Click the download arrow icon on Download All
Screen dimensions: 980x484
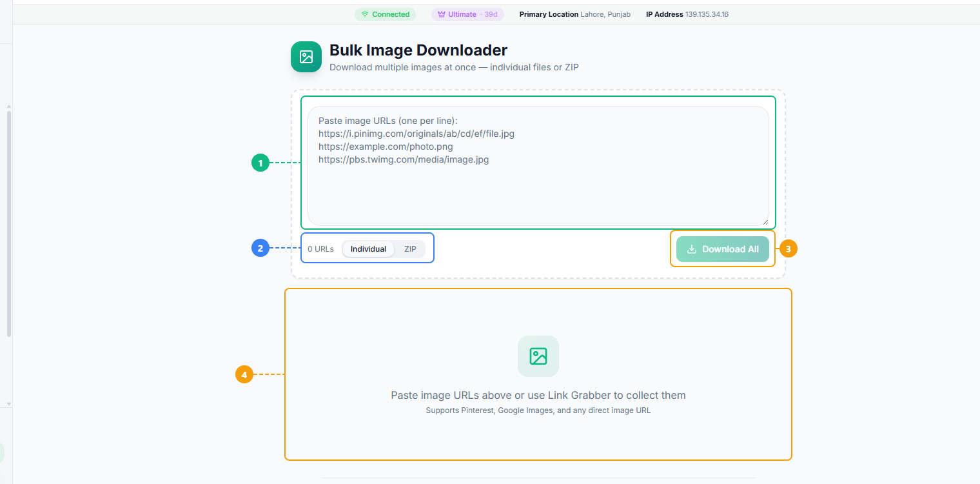pyautogui.click(x=692, y=249)
